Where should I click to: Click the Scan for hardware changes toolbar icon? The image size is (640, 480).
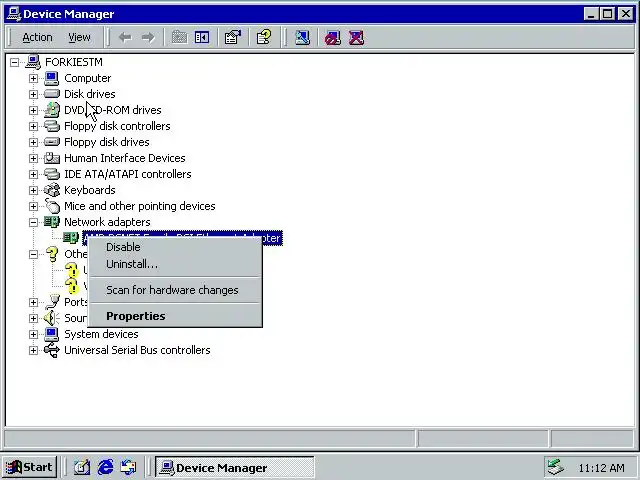tap(302, 38)
